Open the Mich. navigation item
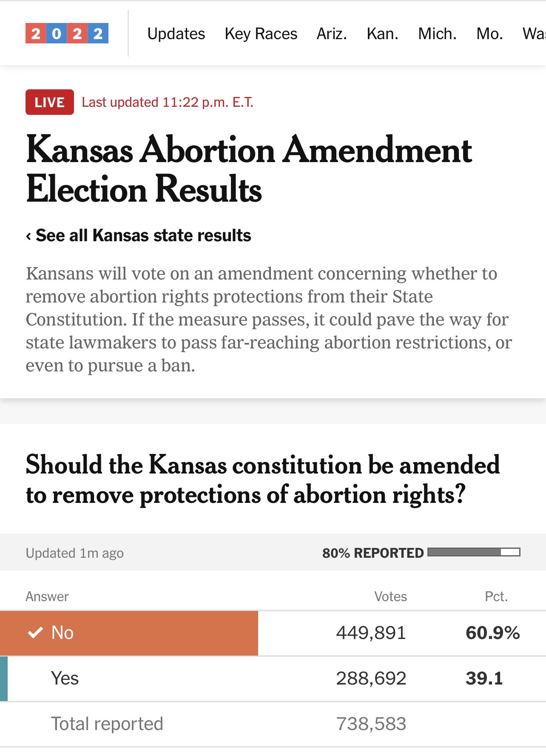 [x=437, y=34]
